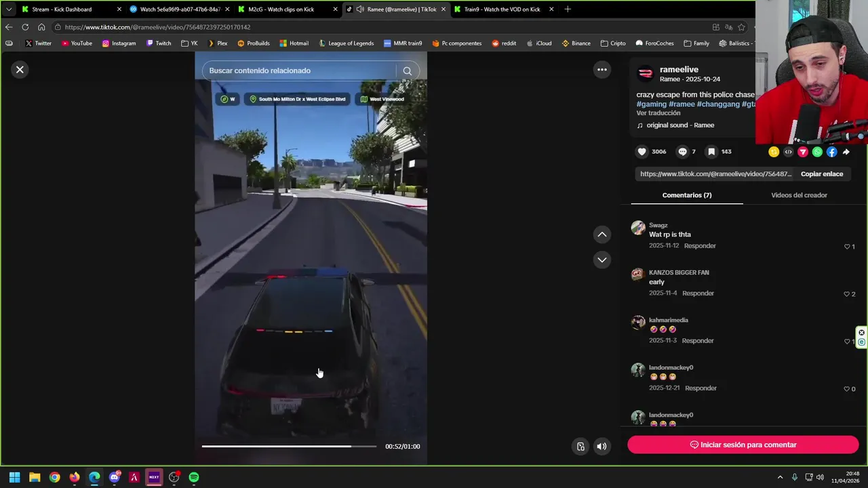Click Copiar enlace button
The height and width of the screenshot is (488, 868).
822,174
